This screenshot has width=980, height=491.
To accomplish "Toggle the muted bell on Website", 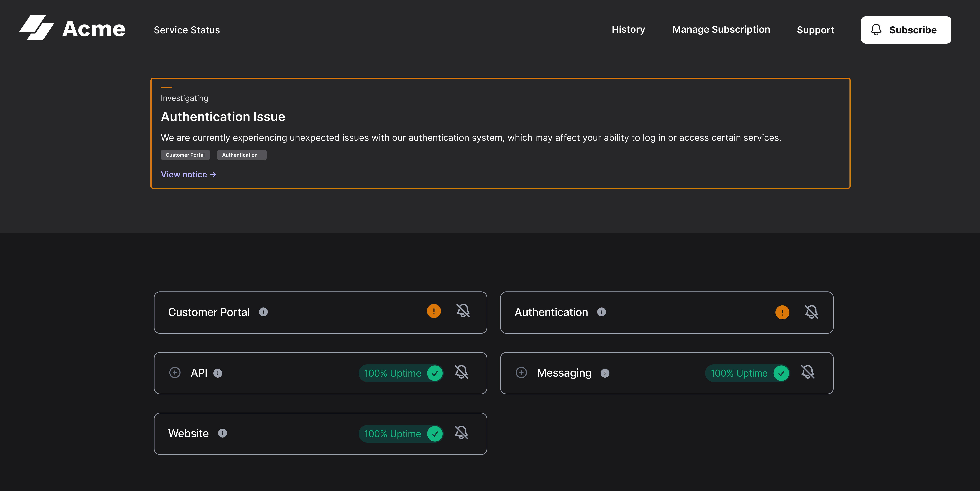I will click(x=461, y=433).
